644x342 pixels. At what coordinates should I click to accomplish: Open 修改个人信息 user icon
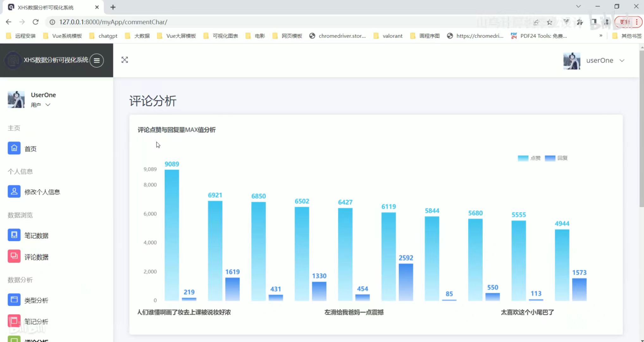coord(14,192)
